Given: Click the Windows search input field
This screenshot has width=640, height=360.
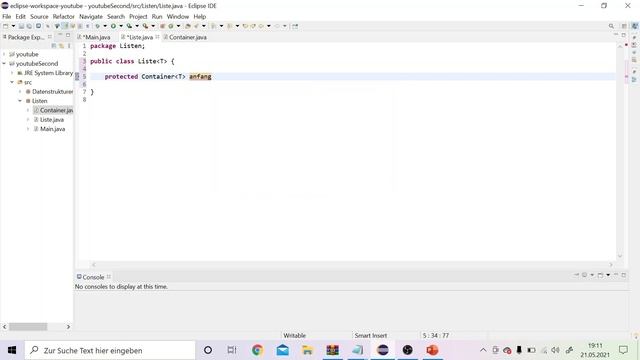Looking at the screenshot, I should (x=110, y=350).
